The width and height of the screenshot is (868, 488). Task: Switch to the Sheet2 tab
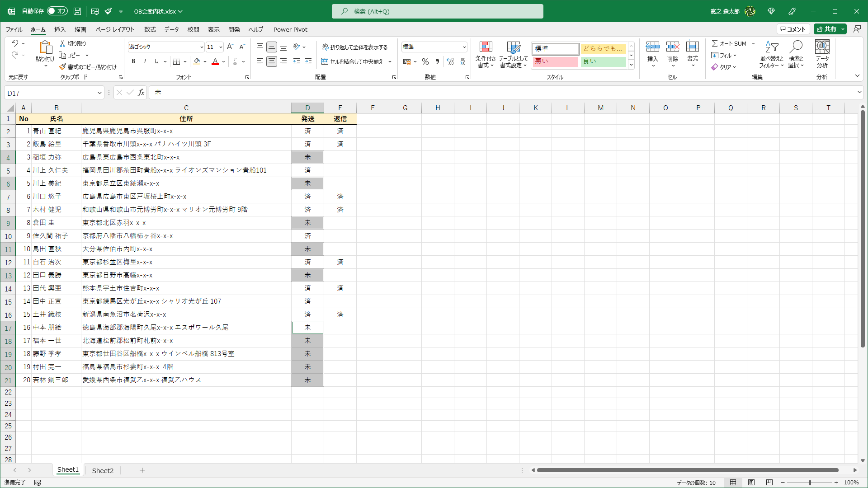pos(103,470)
